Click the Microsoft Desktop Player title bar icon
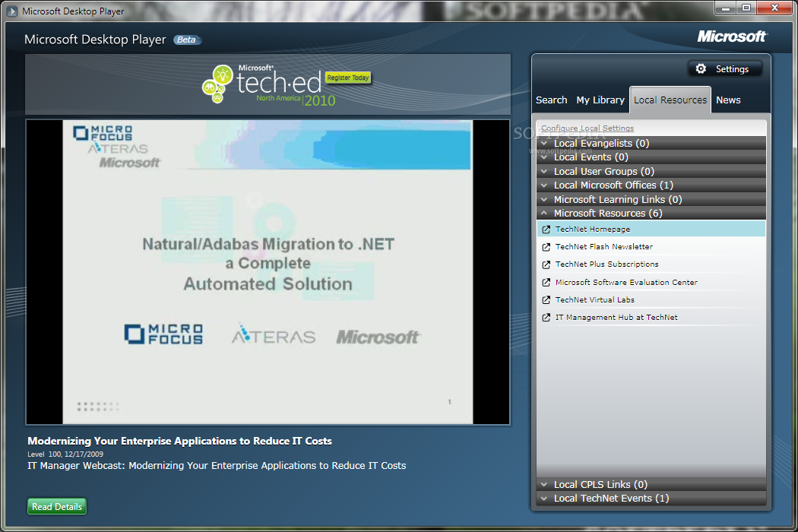The width and height of the screenshot is (798, 532). click(x=11, y=11)
